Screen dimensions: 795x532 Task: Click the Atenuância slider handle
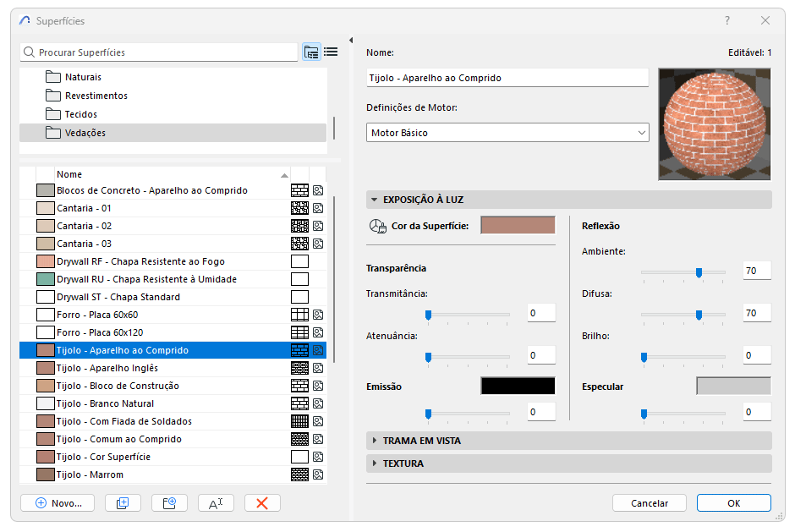(x=429, y=358)
